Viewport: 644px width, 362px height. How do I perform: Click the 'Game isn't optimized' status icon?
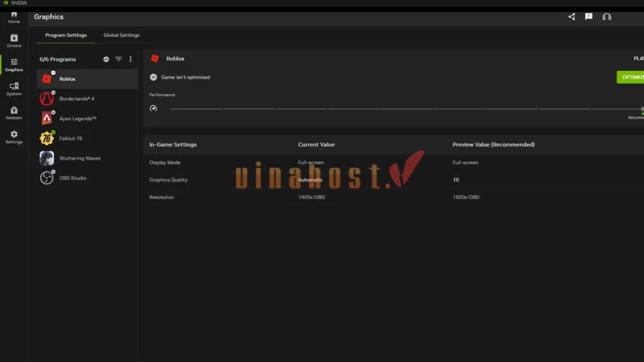click(x=153, y=77)
